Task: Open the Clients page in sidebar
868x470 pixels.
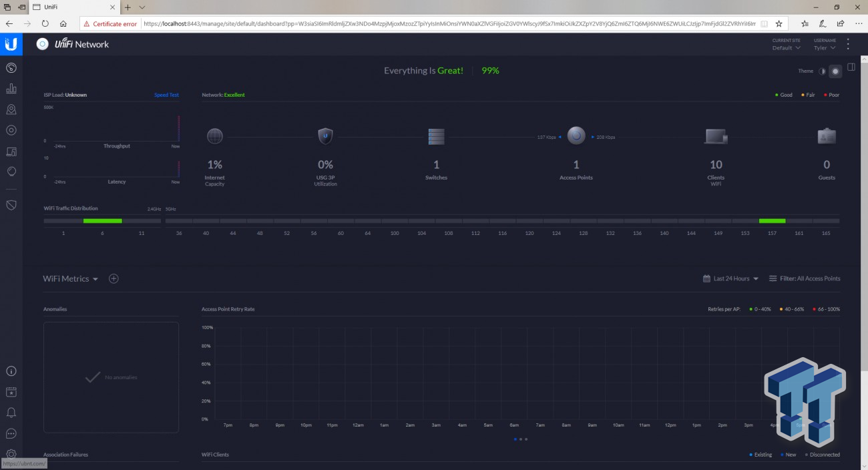Action: click(x=11, y=152)
